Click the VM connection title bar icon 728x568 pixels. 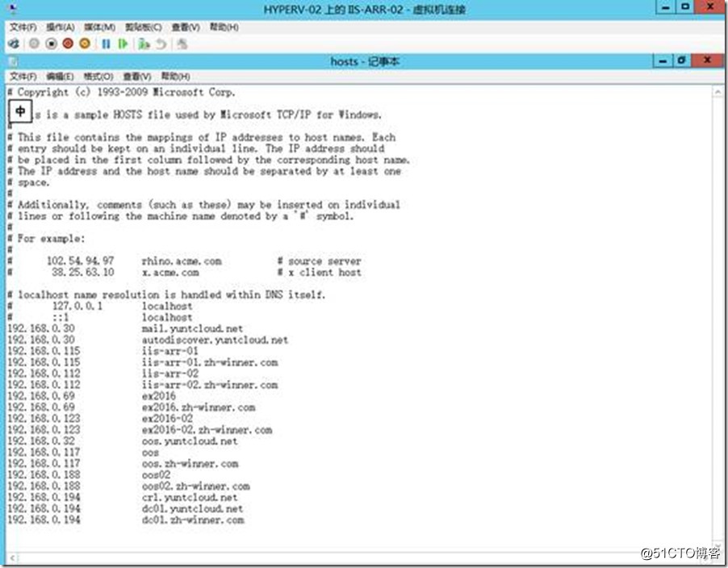[x=13, y=8]
